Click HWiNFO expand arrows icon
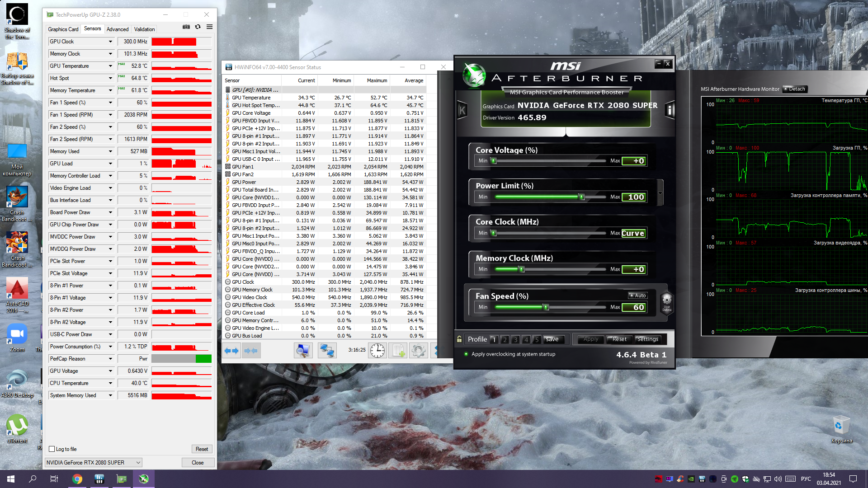The width and height of the screenshot is (868, 488). (x=231, y=351)
